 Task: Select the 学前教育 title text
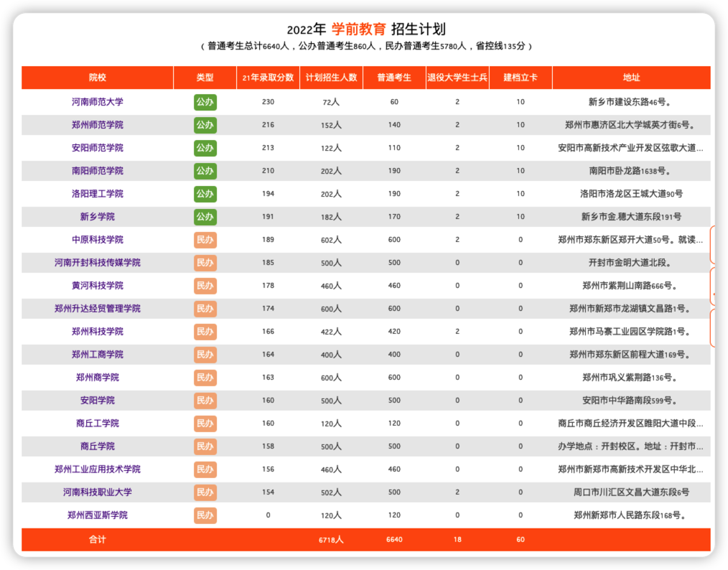[358, 29]
